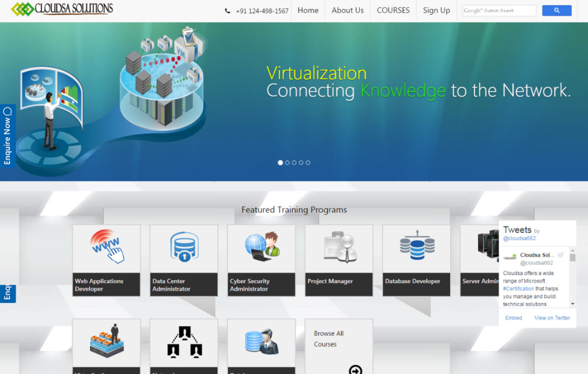Open the Project Manager course icon
Image resolution: width=588 pixels, height=374 pixels.
point(339,247)
